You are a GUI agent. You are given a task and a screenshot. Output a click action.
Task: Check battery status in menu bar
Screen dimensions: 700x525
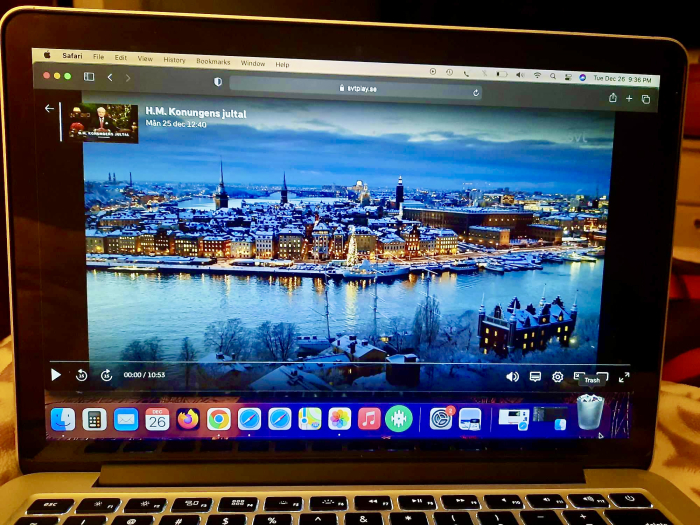(502, 74)
